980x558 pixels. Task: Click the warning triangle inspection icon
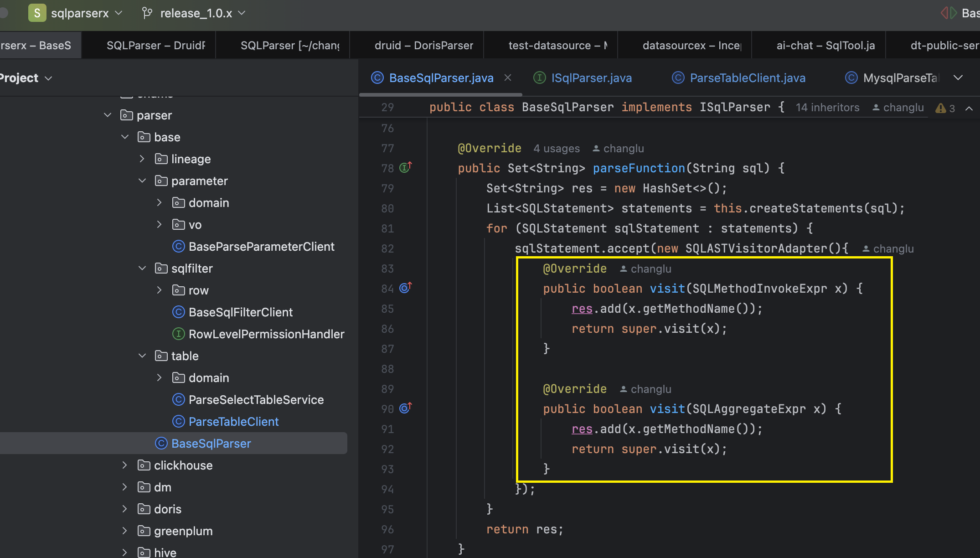coord(940,108)
